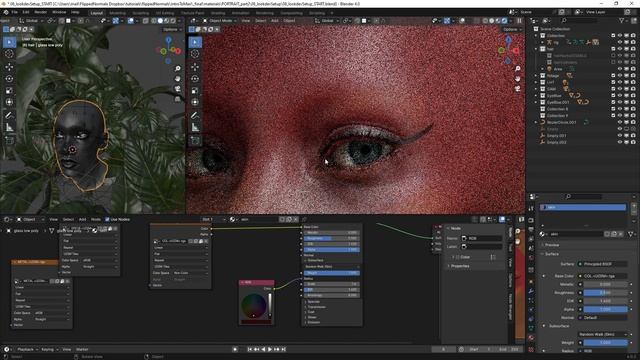The height and width of the screenshot is (360, 640).
Task: Open the File menu
Action: [x=14, y=12]
